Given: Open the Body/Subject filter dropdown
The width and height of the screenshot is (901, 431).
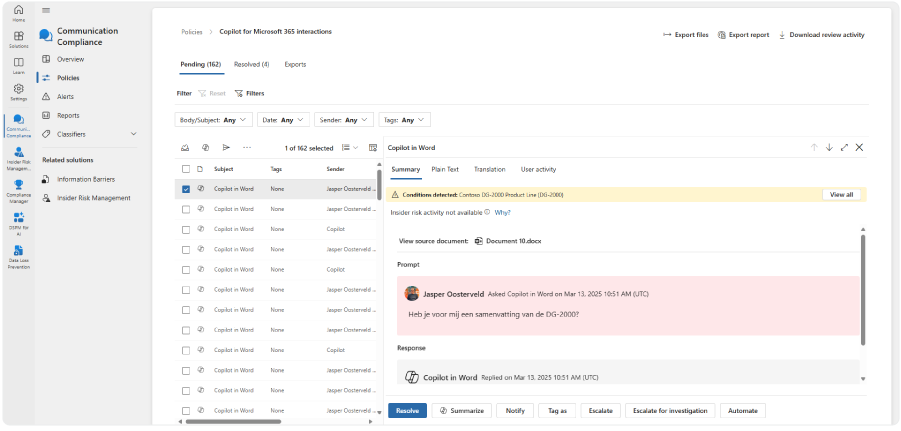Looking at the screenshot, I should 213,120.
